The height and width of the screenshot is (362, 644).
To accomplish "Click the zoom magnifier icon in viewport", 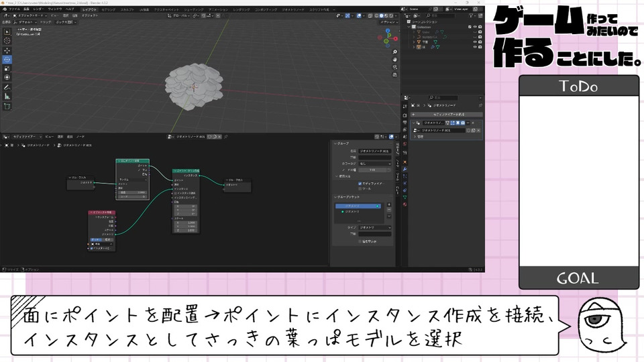I will tap(394, 52).
